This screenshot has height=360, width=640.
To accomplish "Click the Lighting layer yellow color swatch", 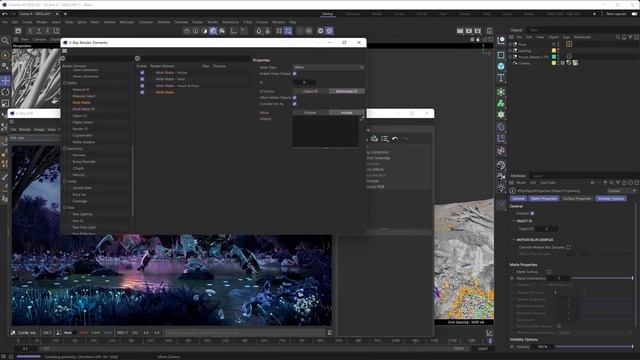I will click(x=554, y=51).
